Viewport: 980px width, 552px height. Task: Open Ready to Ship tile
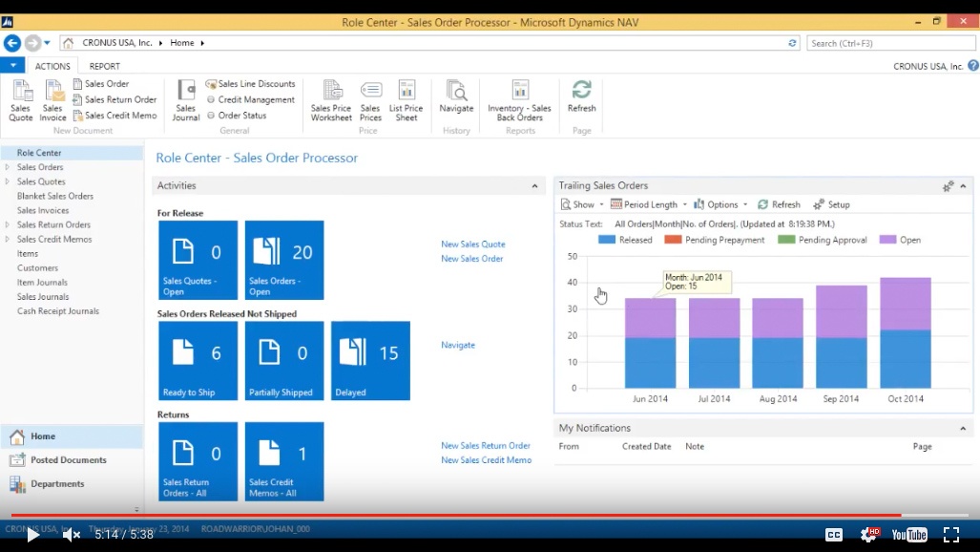tap(198, 360)
